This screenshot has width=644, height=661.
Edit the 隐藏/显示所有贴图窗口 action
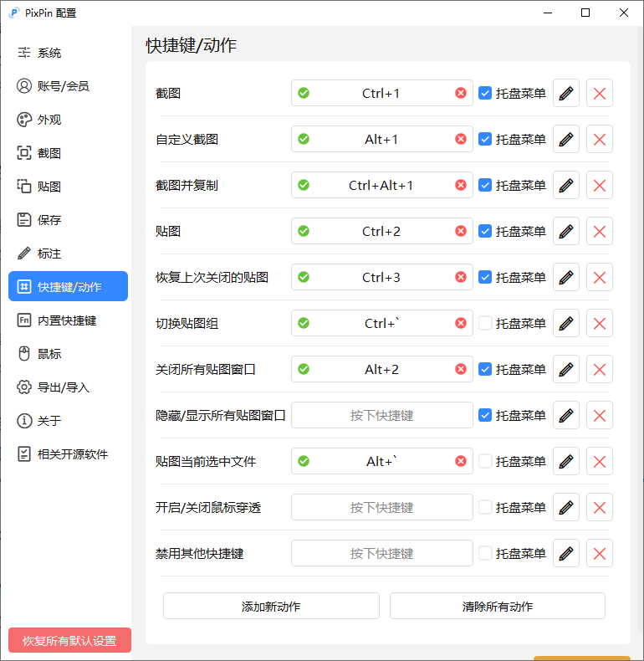[566, 415]
